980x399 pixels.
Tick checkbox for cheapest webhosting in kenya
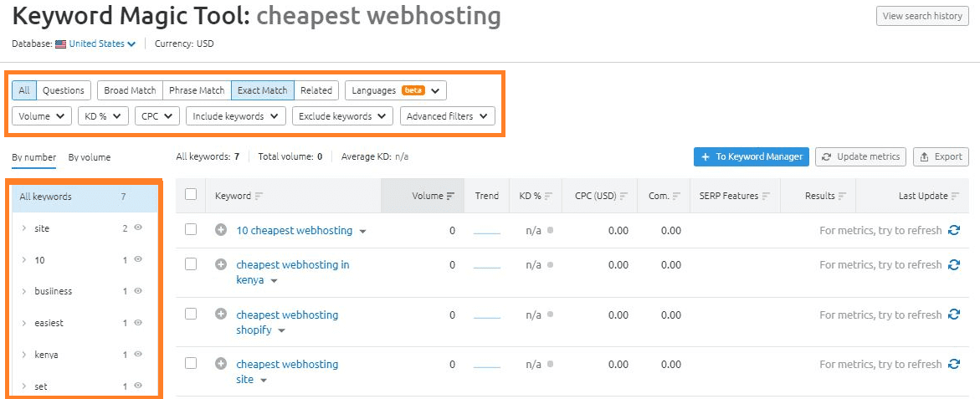pyautogui.click(x=191, y=264)
